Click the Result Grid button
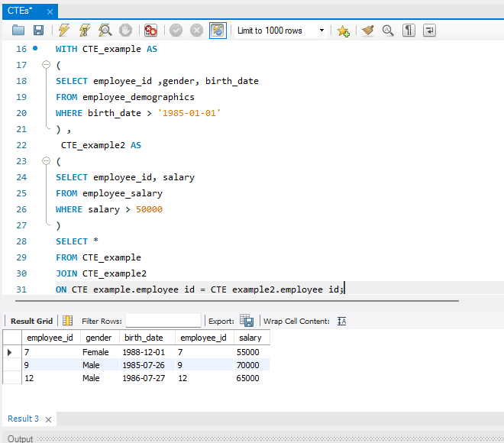Screen dimensions: 504x443 [31, 321]
